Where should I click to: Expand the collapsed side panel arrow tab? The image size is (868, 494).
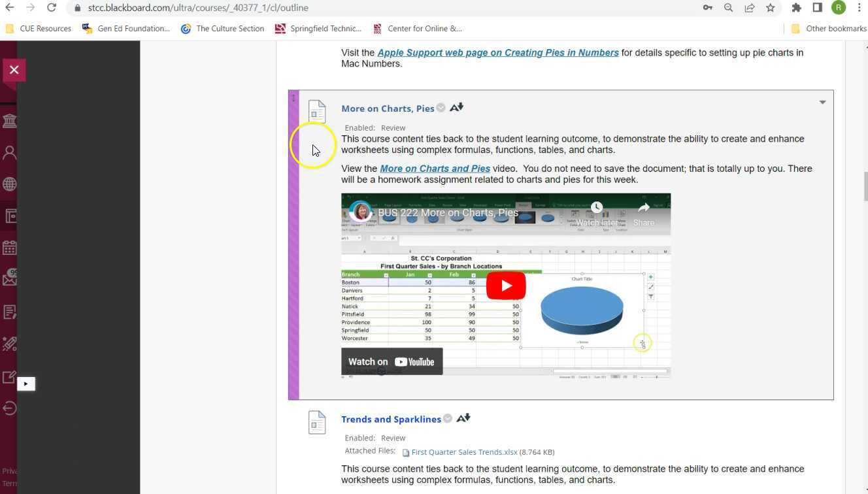[25, 384]
